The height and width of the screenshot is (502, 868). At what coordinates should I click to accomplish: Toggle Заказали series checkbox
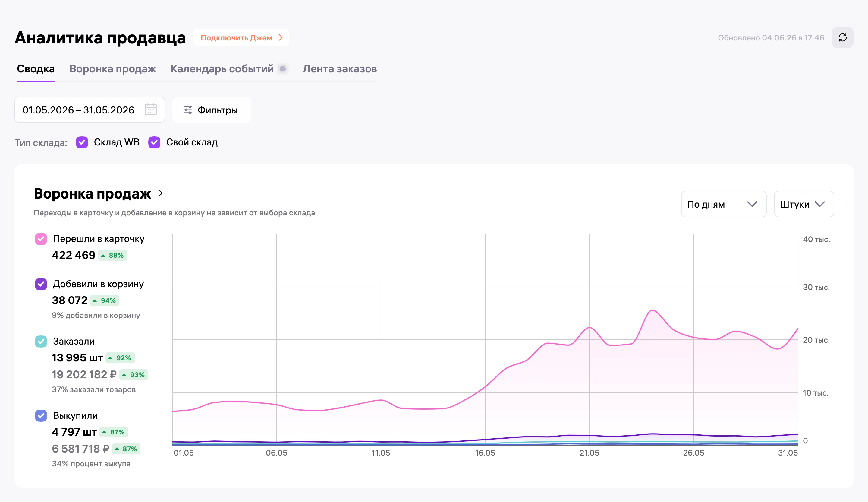coord(41,341)
